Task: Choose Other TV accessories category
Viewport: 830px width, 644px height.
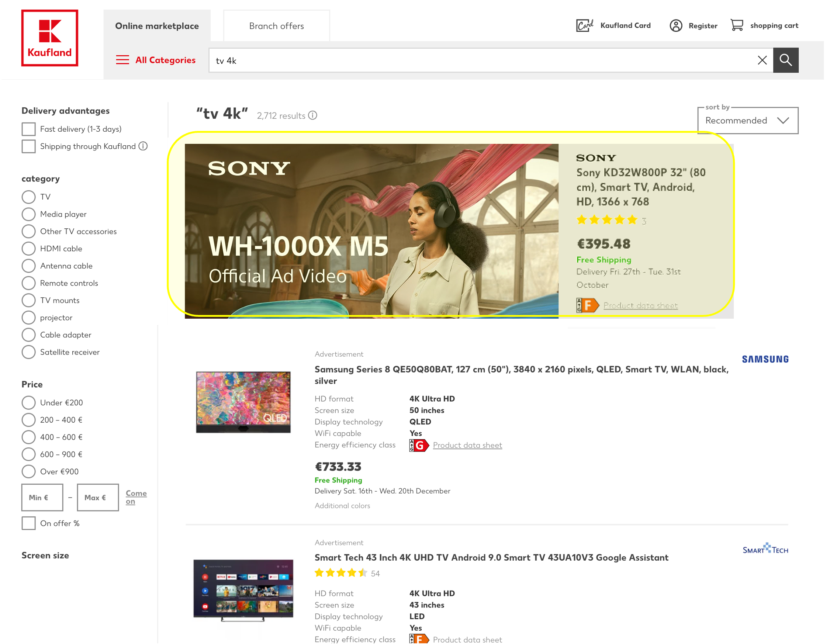Action: [28, 232]
